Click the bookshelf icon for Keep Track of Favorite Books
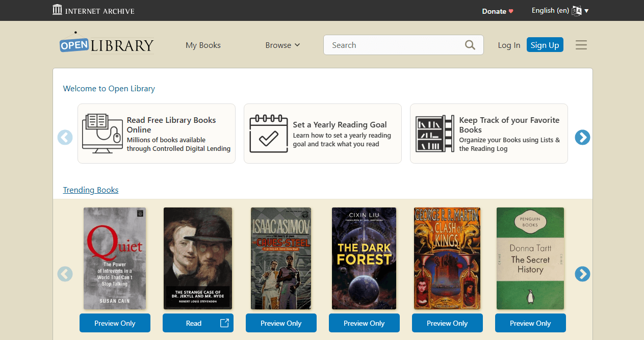644x340 pixels. click(x=435, y=134)
